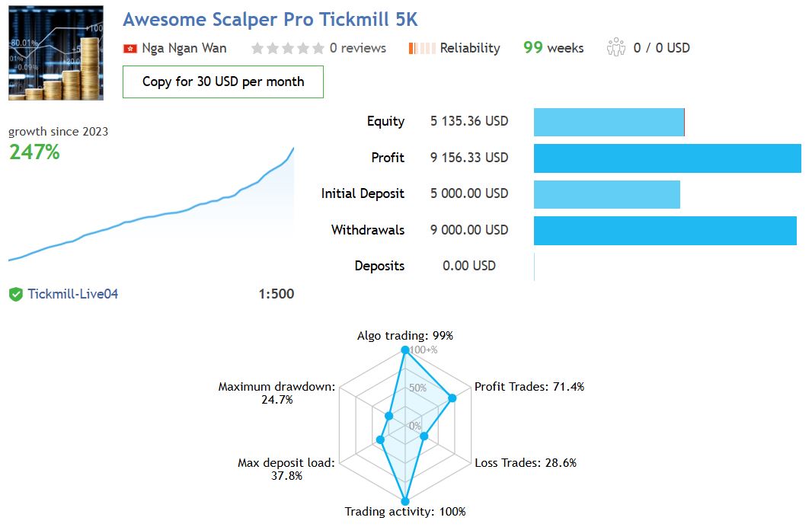Image resolution: width=812 pixels, height=527 pixels.
Task: Open the 0 reviews link
Action: [357, 48]
